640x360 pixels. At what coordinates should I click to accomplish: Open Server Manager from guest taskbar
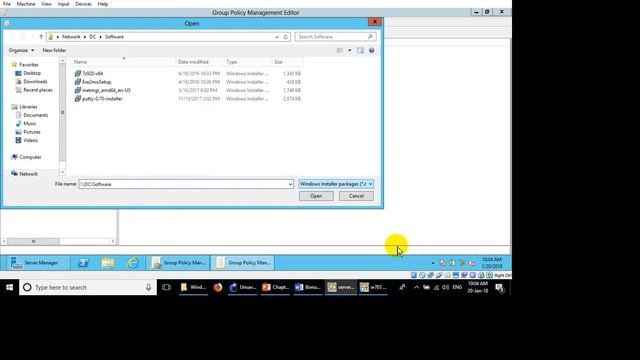pos(35,263)
